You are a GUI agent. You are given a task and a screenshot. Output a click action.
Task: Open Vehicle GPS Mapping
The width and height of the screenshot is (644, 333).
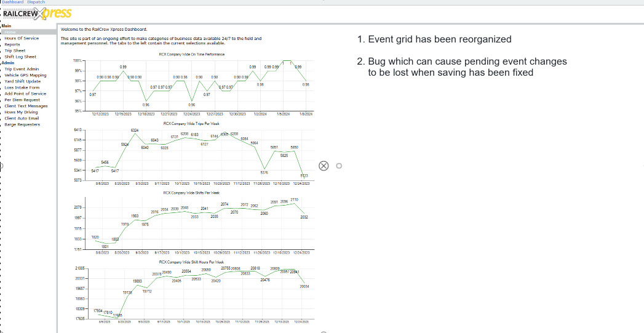click(25, 75)
